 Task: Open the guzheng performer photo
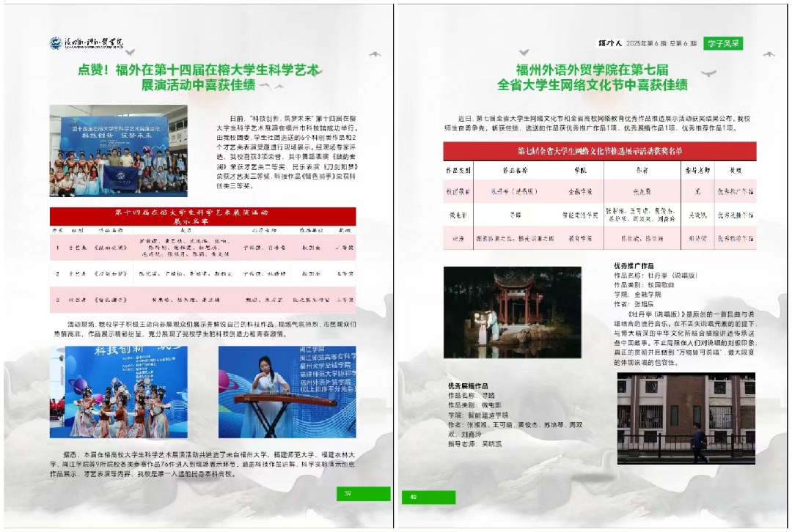point(287,393)
